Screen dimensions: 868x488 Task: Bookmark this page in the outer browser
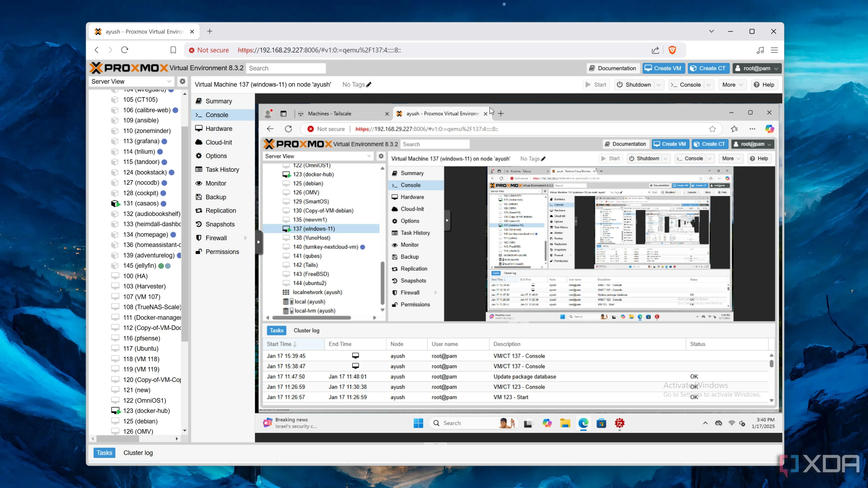point(173,50)
